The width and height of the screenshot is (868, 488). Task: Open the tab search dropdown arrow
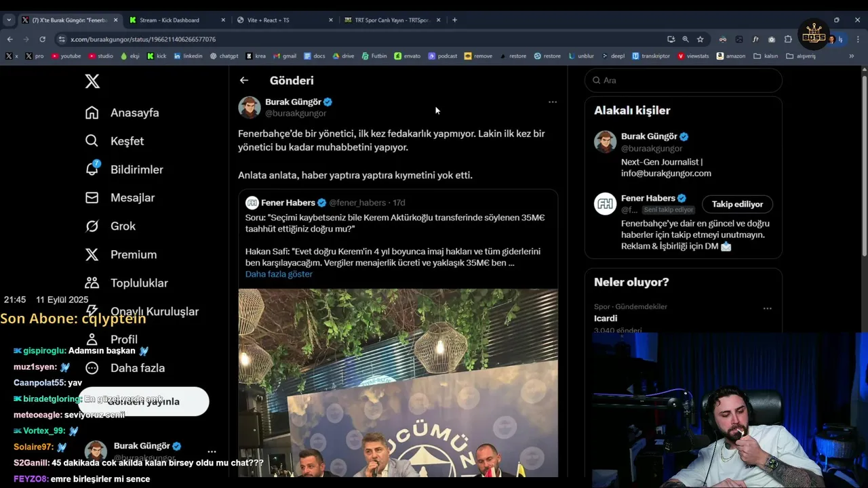9,20
